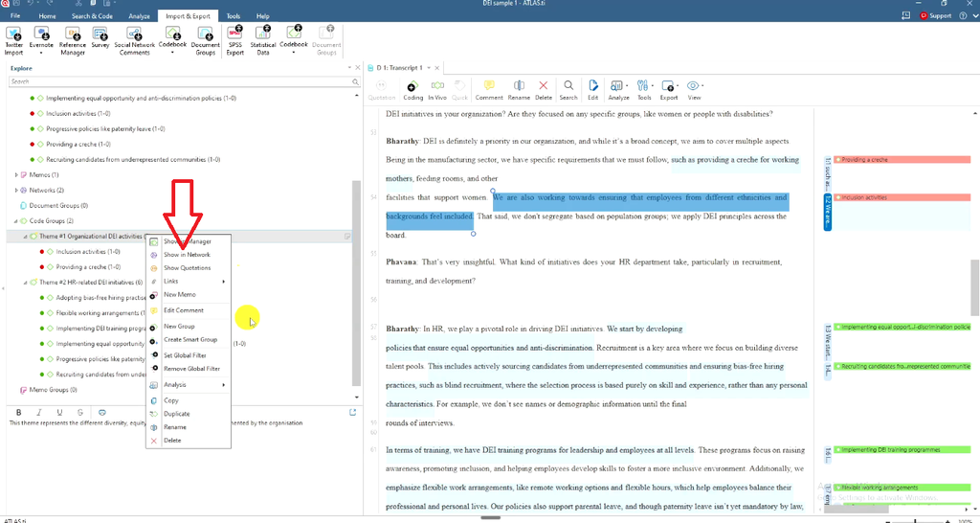Click the Support icon in title bar
980x523 pixels.
pyautogui.click(x=936, y=15)
